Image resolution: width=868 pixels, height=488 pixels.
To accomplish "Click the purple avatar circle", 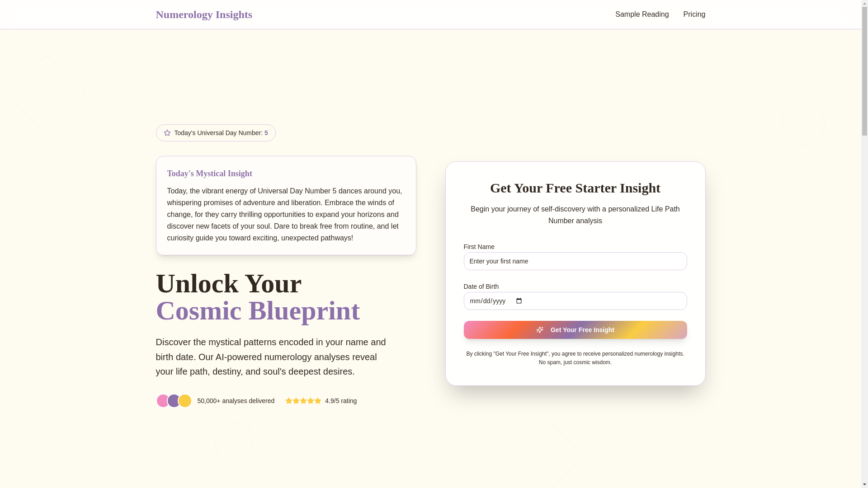I will [174, 401].
